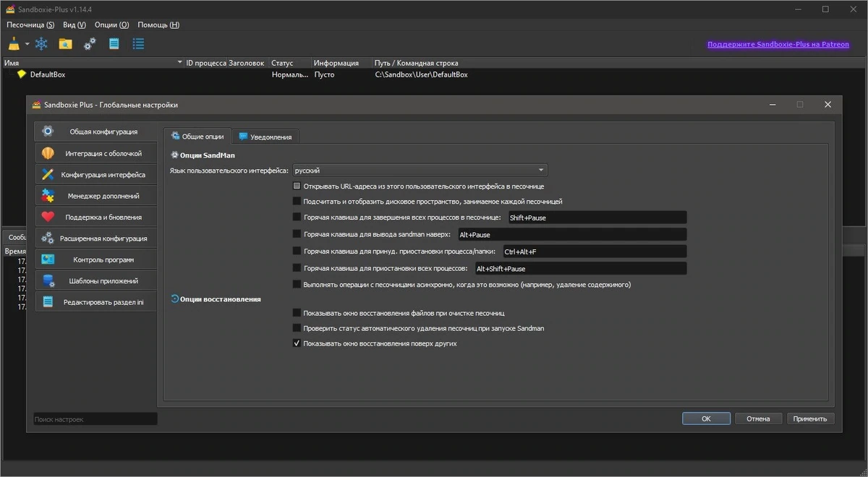Open the Patreon support link
Image resolution: width=868 pixels, height=477 pixels.
click(x=778, y=45)
